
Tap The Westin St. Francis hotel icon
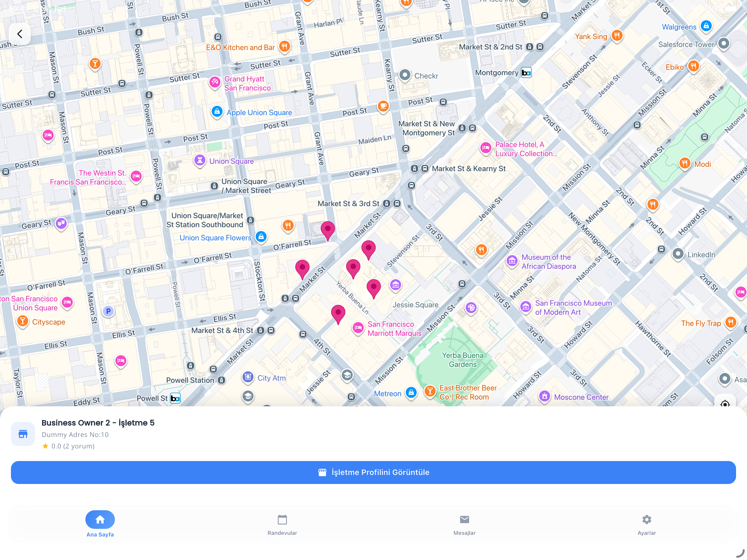[x=136, y=176]
